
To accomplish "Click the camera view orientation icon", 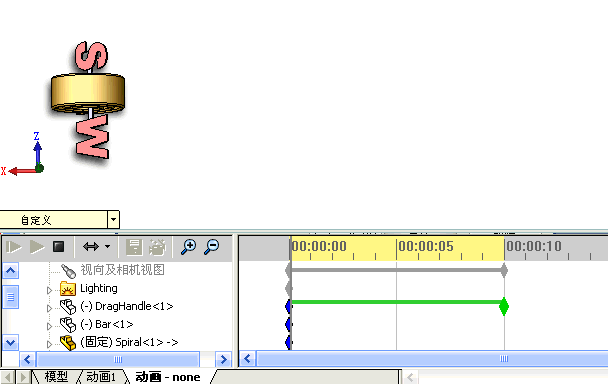I will click(x=68, y=271).
